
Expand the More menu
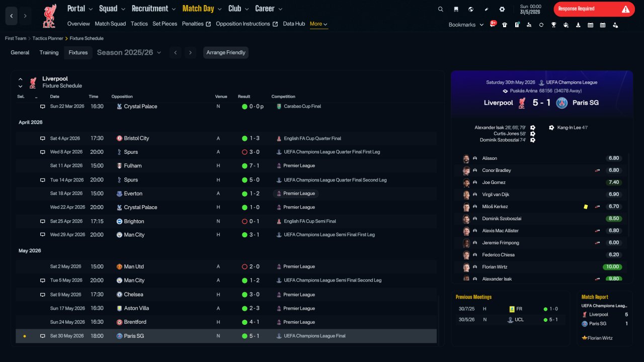coord(319,24)
